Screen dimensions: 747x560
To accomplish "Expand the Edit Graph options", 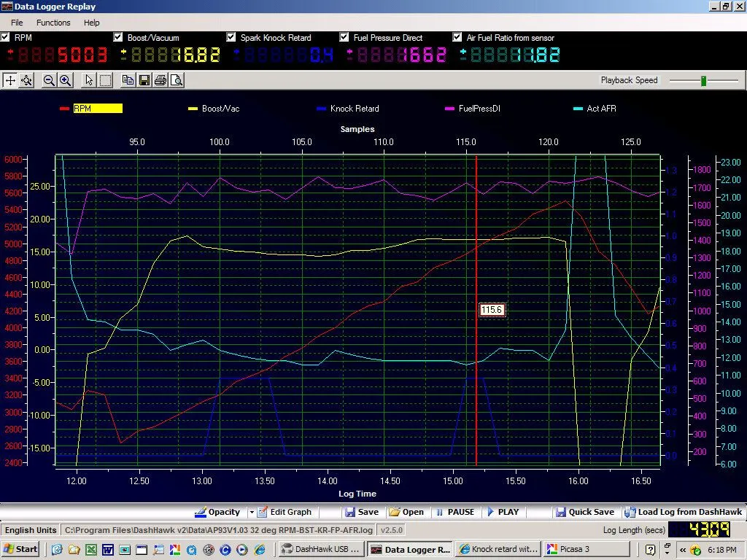I will pyautogui.click(x=285, y=512).
